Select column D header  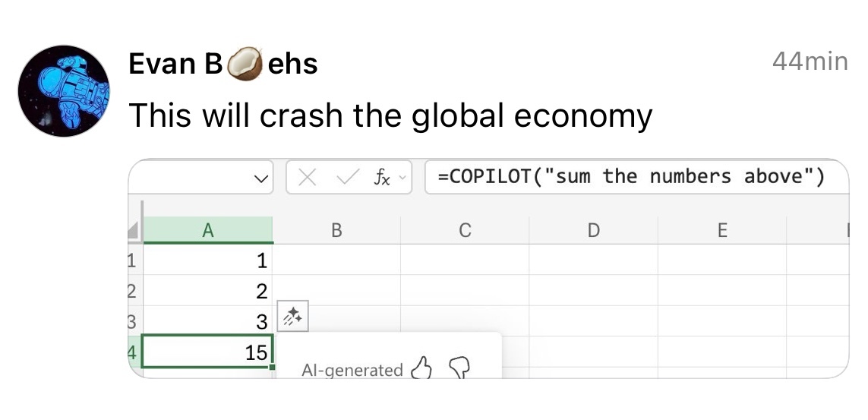[593, 230]
